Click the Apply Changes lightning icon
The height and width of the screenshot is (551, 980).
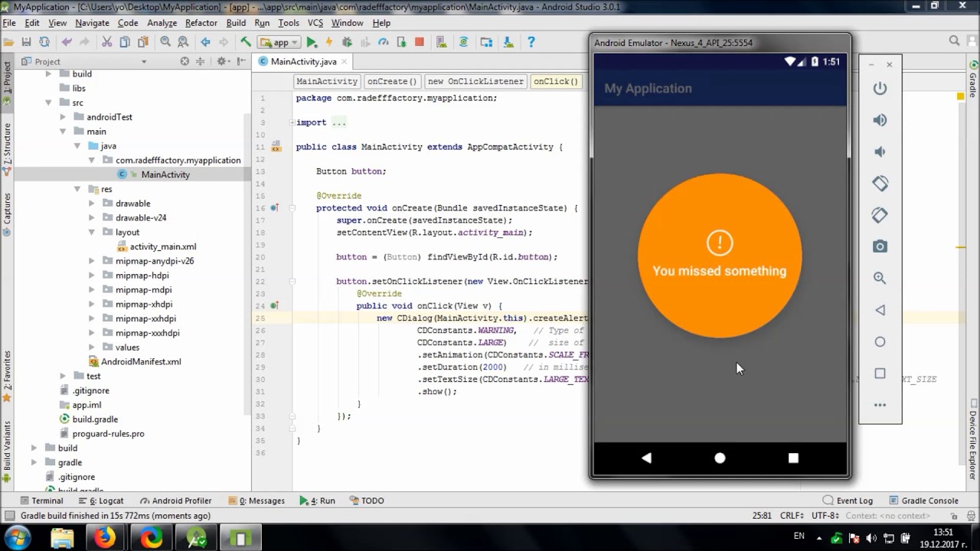[x=329, y=42]
